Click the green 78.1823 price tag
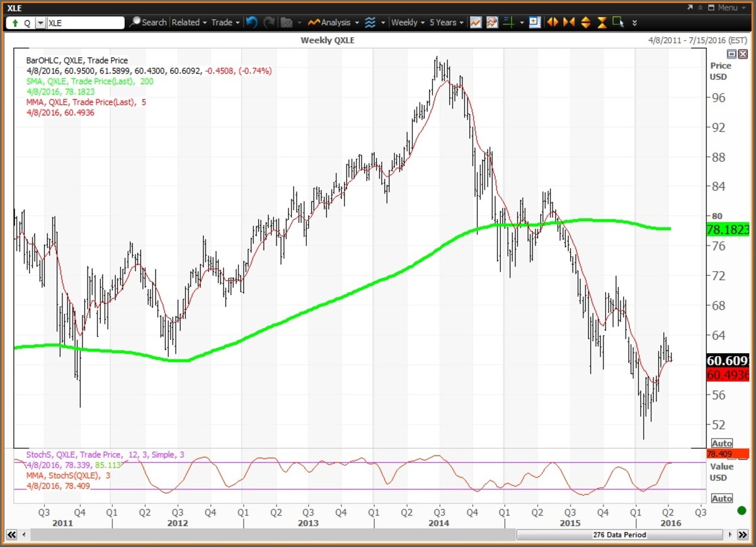 [x=728, y=230]
